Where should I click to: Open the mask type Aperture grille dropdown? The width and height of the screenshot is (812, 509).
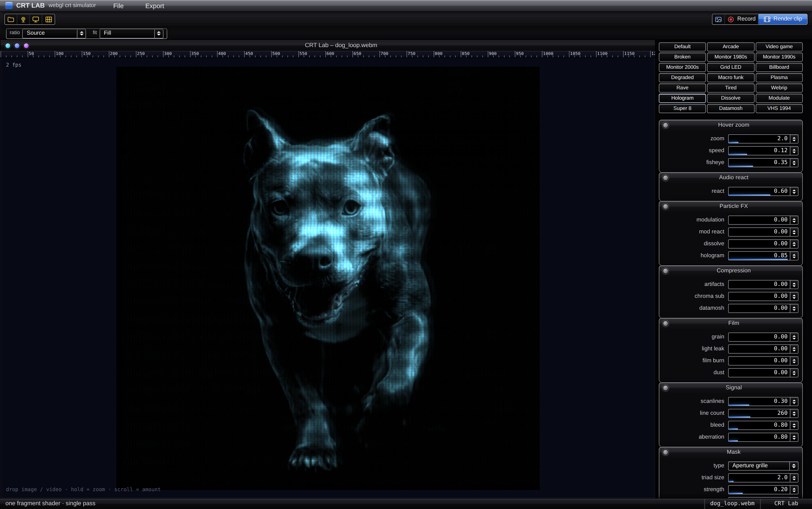(x=763, y=466)
